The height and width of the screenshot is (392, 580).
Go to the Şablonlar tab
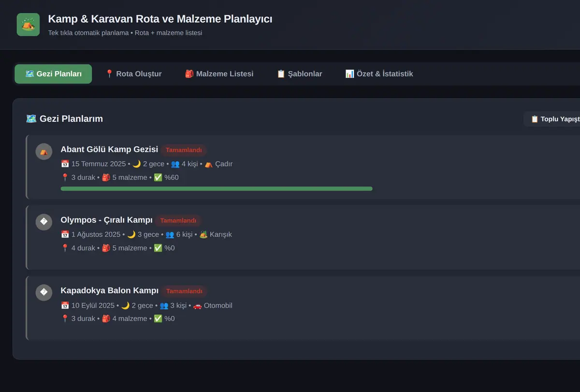[x=299, y=74]
